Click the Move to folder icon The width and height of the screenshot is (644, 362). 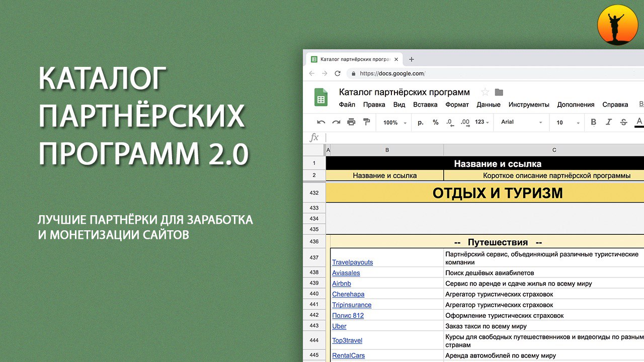click(499, 92)
